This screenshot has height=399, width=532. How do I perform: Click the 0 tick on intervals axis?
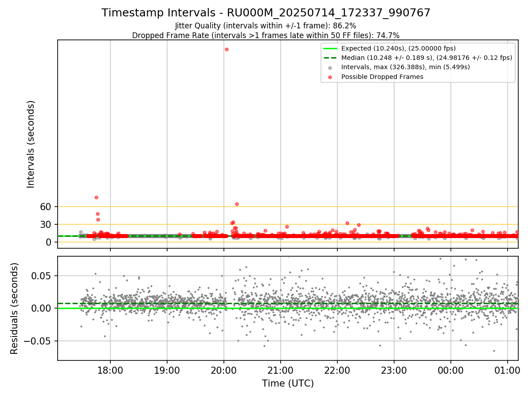click(48, 242)
